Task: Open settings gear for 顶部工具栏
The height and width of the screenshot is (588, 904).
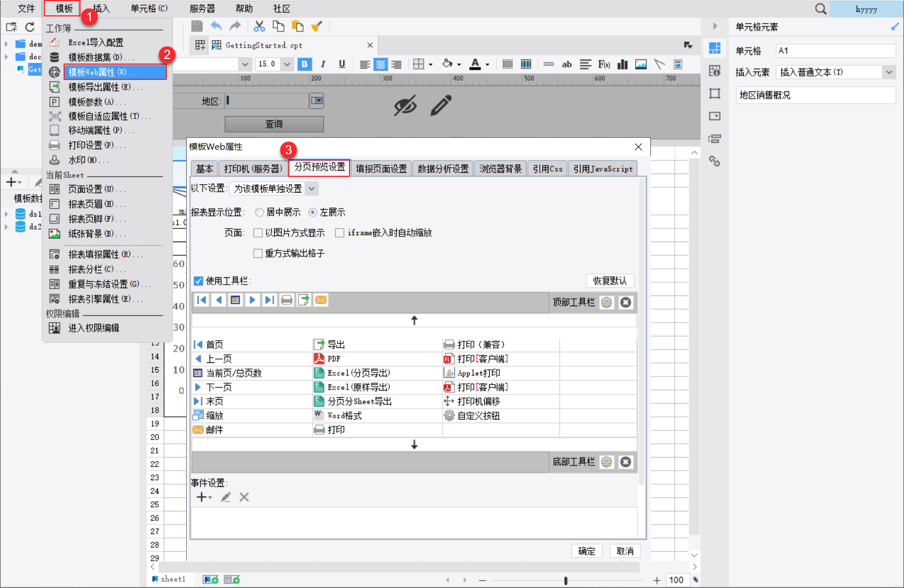Action: [607, 302]
